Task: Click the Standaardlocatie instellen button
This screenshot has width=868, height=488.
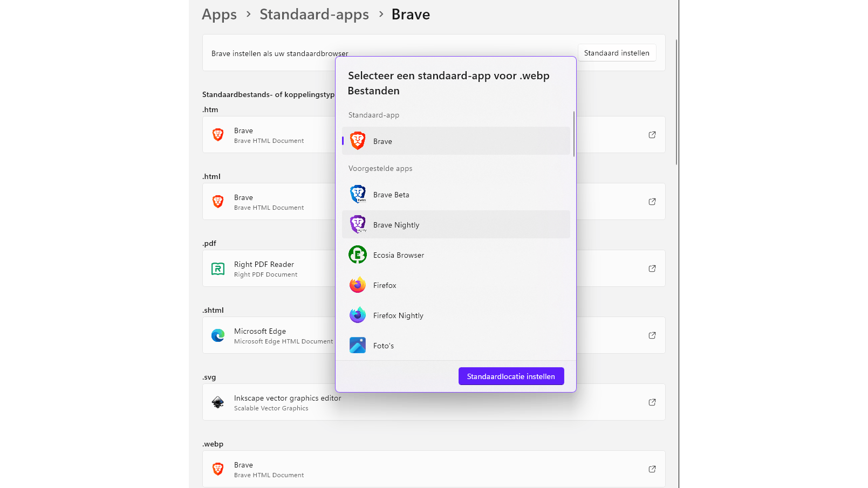Action: click(511, 376)
